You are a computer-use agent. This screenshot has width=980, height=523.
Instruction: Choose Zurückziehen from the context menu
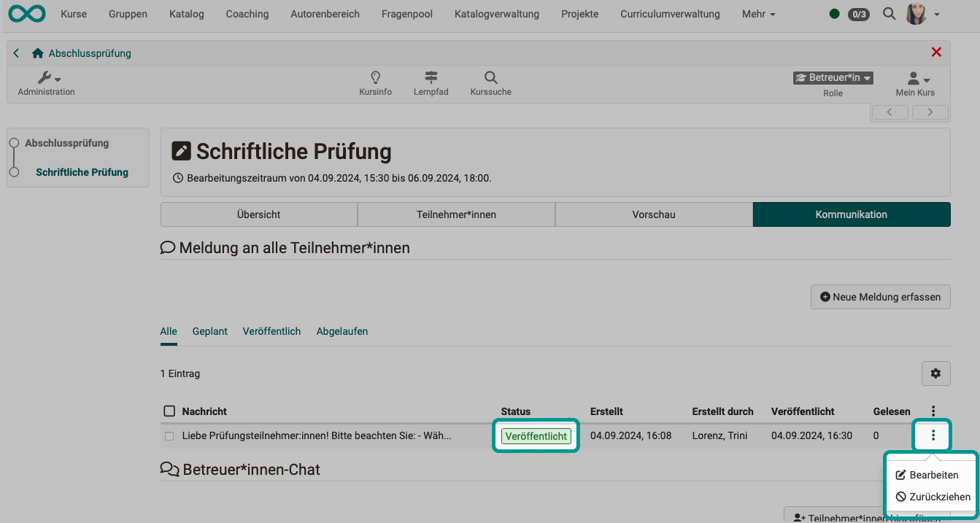933,497
